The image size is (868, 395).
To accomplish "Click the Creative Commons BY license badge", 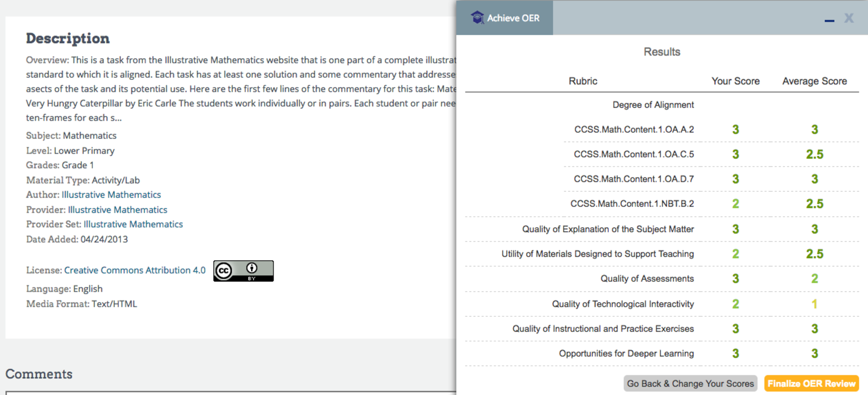I will (243, 271).
